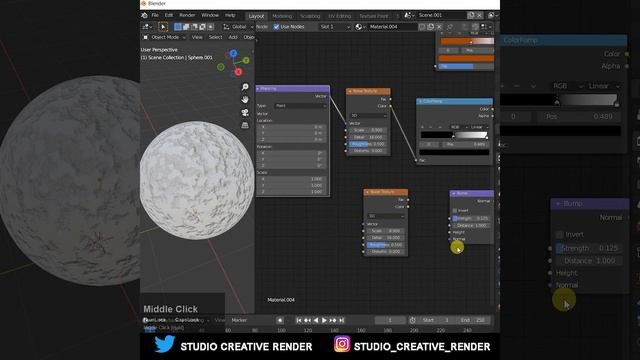Click the Bump node Distance field
This screenshot has width=640, height=360.
470,225
